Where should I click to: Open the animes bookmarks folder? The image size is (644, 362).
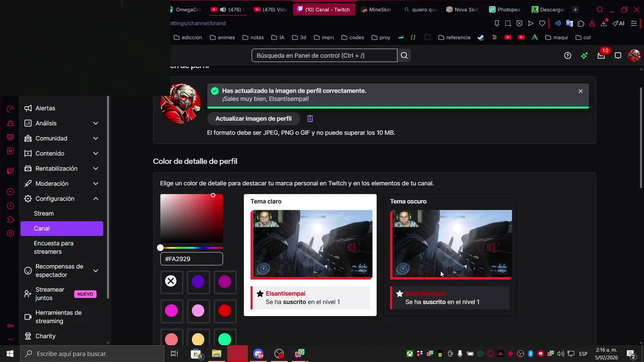222,37
